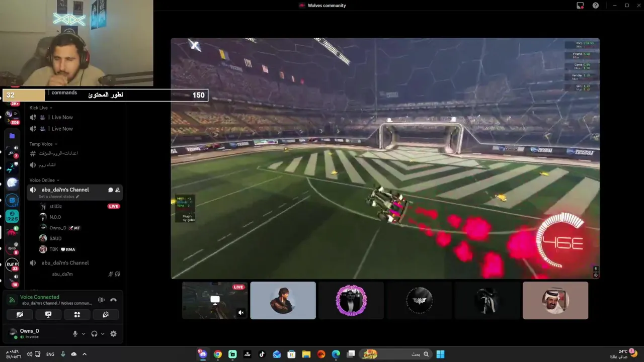
Task: Deafen audio with headphones icon
Action: point(94,333)
